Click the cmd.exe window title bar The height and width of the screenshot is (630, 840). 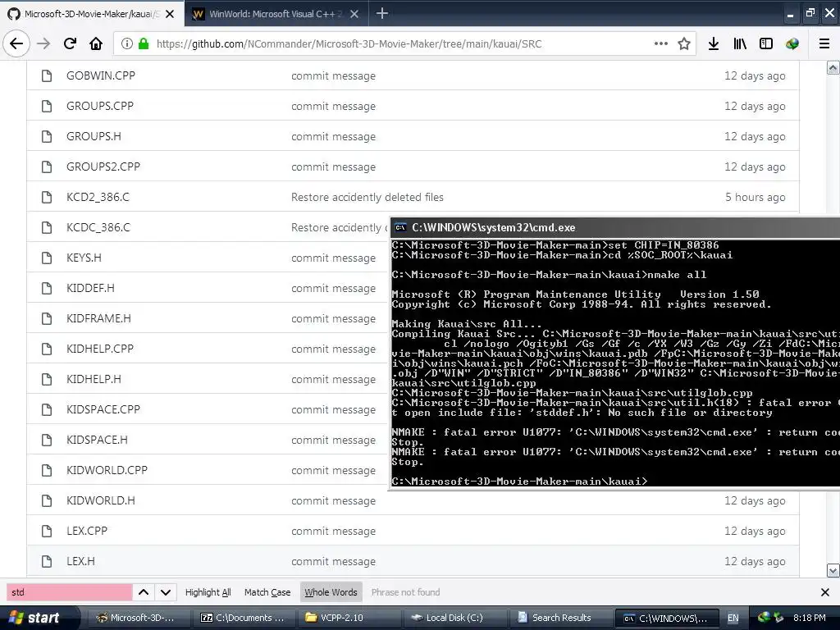pyautogui.click(x=615, y=228)
